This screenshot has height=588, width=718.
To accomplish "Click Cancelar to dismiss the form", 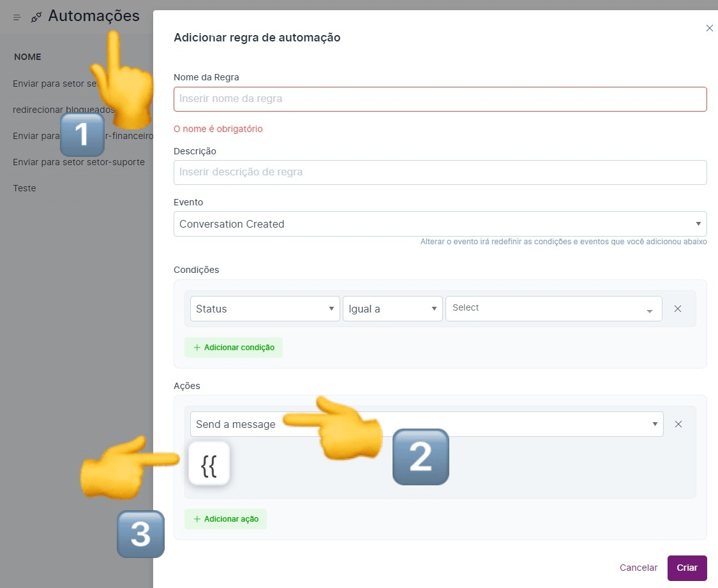I will pos(638,568).
